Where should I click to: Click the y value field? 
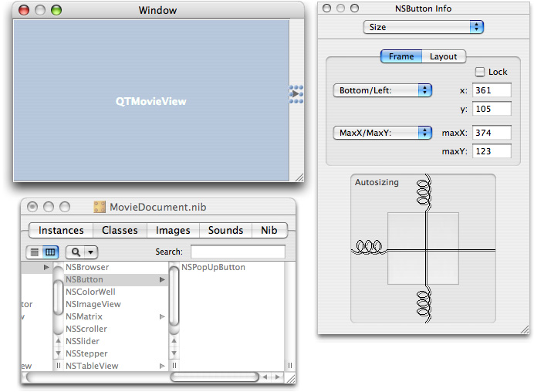pos(492,109)
